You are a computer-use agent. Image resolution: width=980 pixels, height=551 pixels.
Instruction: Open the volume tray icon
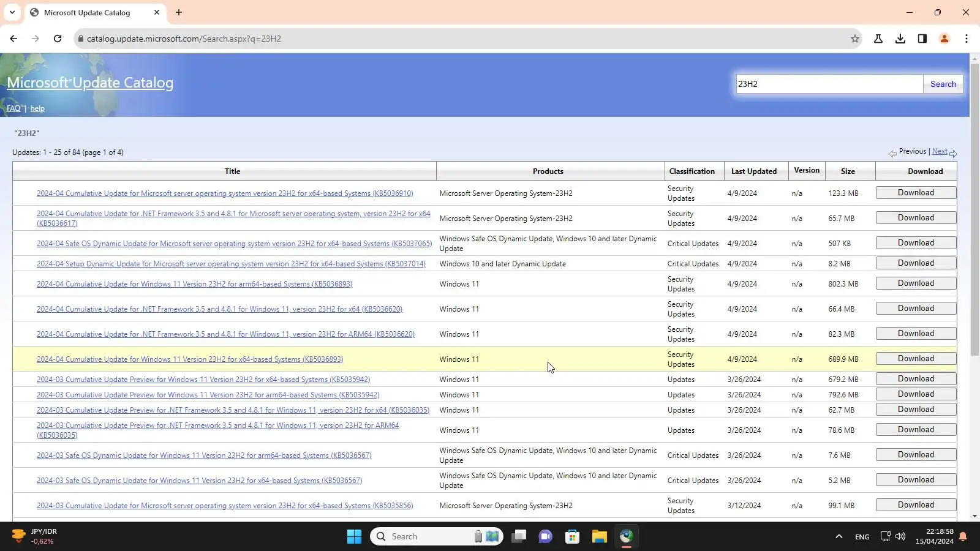[900, 536]
